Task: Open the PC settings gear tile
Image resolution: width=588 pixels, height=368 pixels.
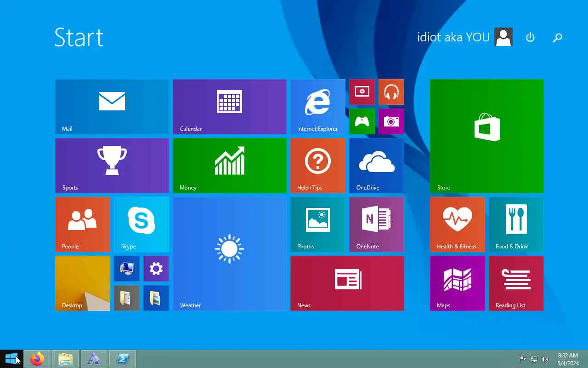Action: [x=156, y=269]
